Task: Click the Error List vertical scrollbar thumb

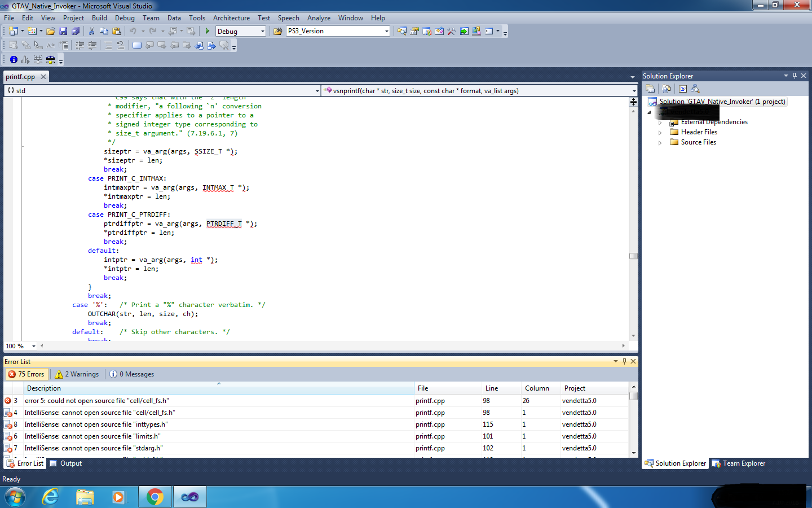Action: [633, 396]
